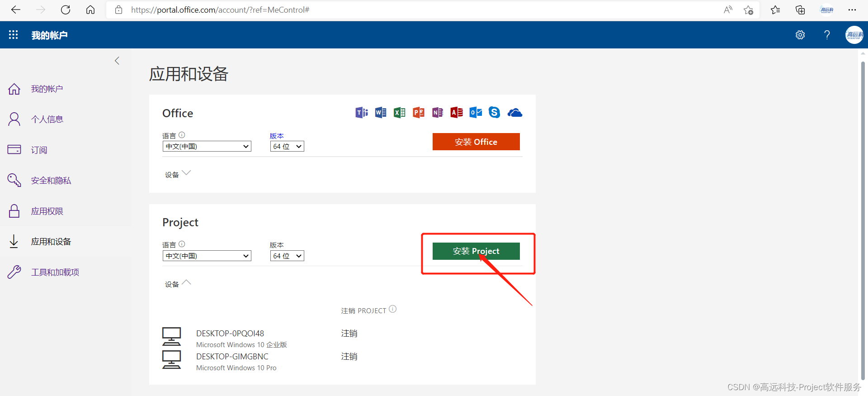Viewport: 868px width, 396px height.
Task: Click the 安装 Office button
Action: click(476, 142)
